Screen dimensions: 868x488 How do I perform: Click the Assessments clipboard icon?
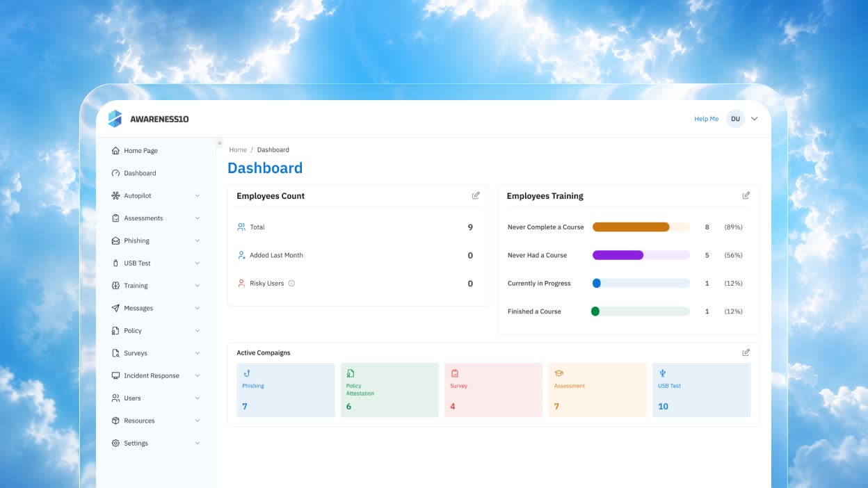[x=115, y=218]
